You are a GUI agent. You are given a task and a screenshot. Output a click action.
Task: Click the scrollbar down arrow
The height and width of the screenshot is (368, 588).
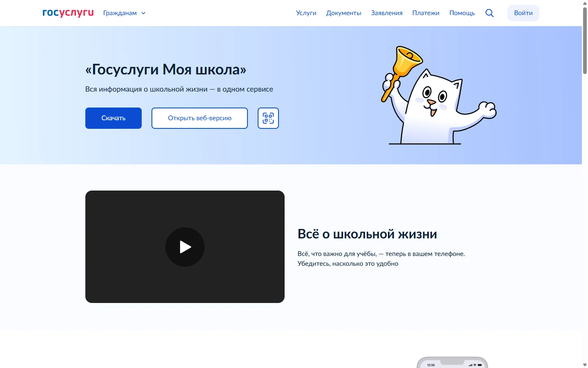click(585, 365)
